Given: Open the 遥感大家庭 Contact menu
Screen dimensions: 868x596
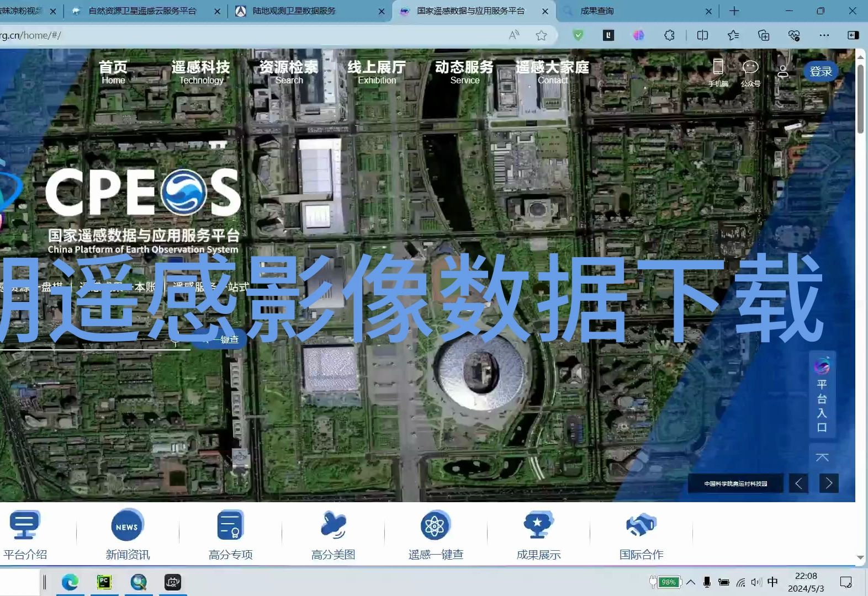Looking at the screenshot, I should click(553, 72).
